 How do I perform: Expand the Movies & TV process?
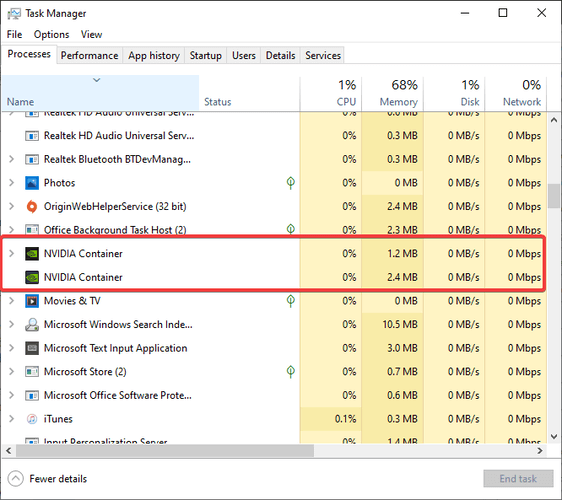tap(11, 301)
